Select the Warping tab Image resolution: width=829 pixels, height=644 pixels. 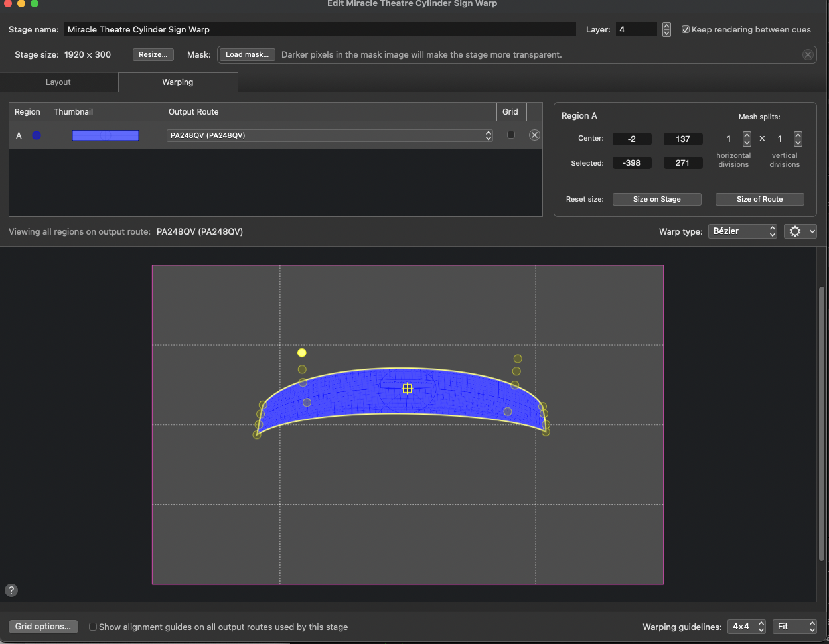tap(178, 82)
